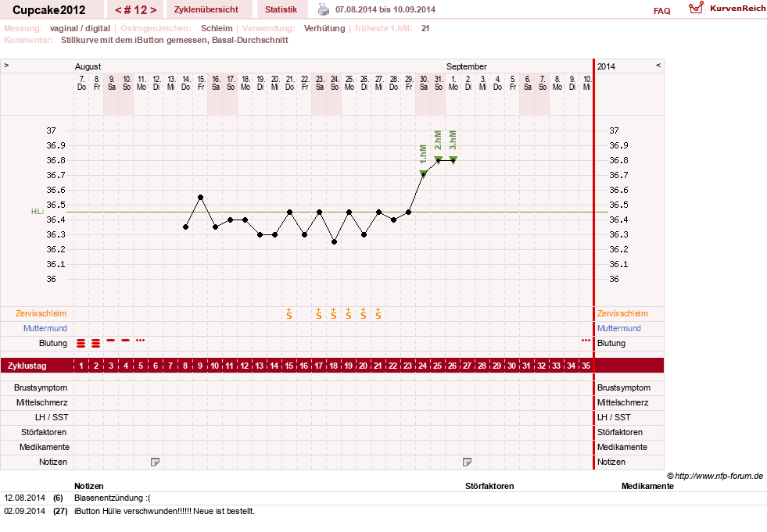Click the Mittelschmerz row label on the left
Image resolution: width=767 pixels, height=532 pixels.
[41, 402]
